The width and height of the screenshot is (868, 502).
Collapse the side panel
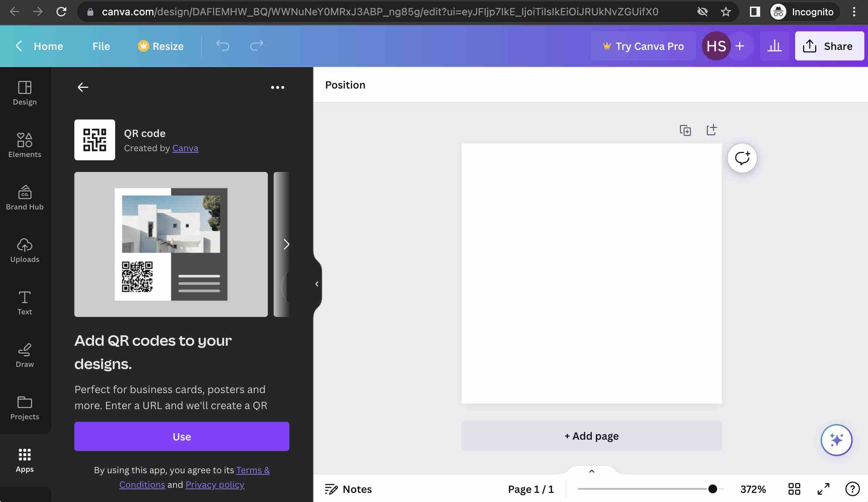(317, 284)
